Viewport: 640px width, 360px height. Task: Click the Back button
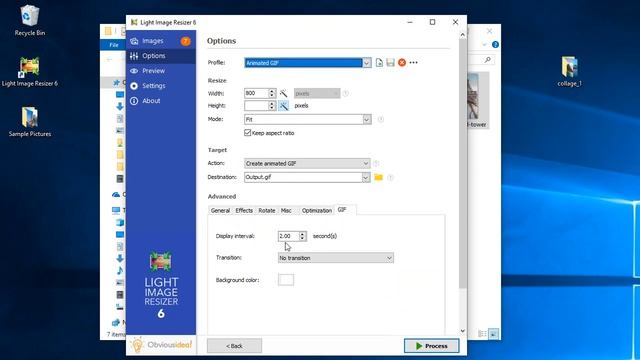234,346
